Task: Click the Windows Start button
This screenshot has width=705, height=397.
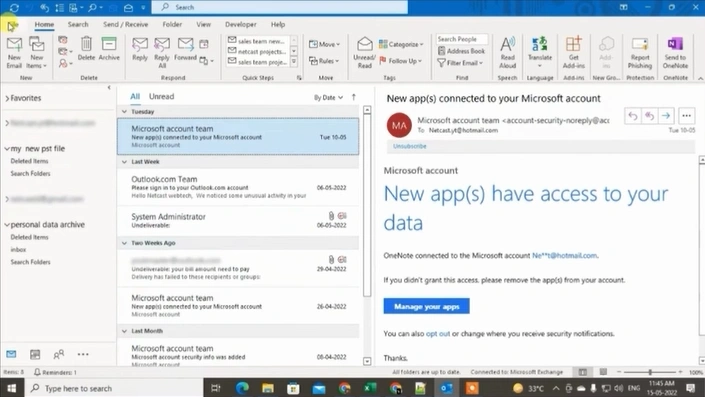Action: 11,388
